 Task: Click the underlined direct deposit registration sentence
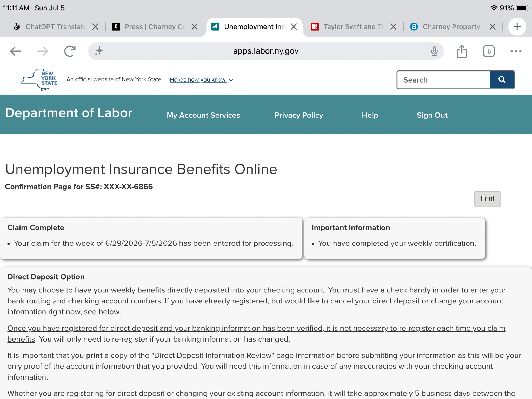(x=256, y=334)
